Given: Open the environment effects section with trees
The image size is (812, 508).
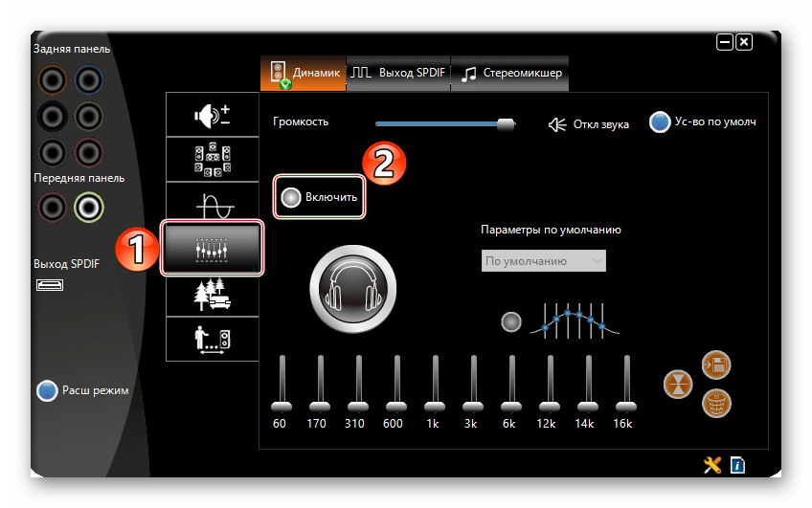Looking at the screenshot, I should click(x=213, y=293).
